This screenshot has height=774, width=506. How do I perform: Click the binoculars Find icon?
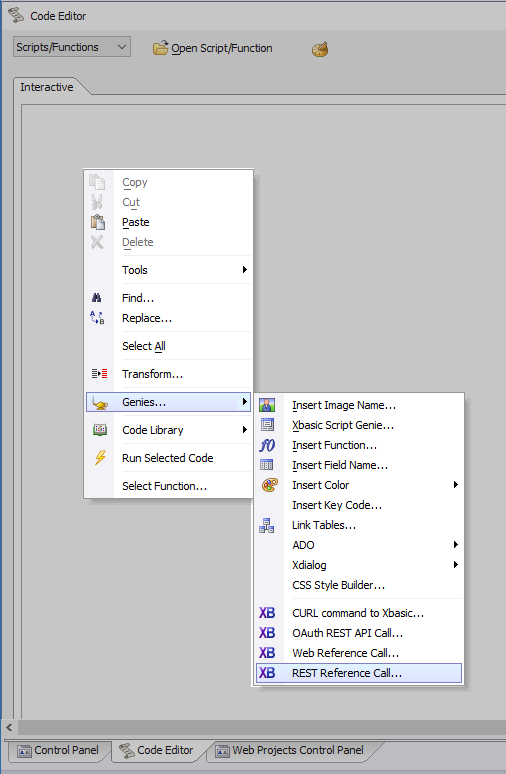pyautogui.click(x=97, y=298)
